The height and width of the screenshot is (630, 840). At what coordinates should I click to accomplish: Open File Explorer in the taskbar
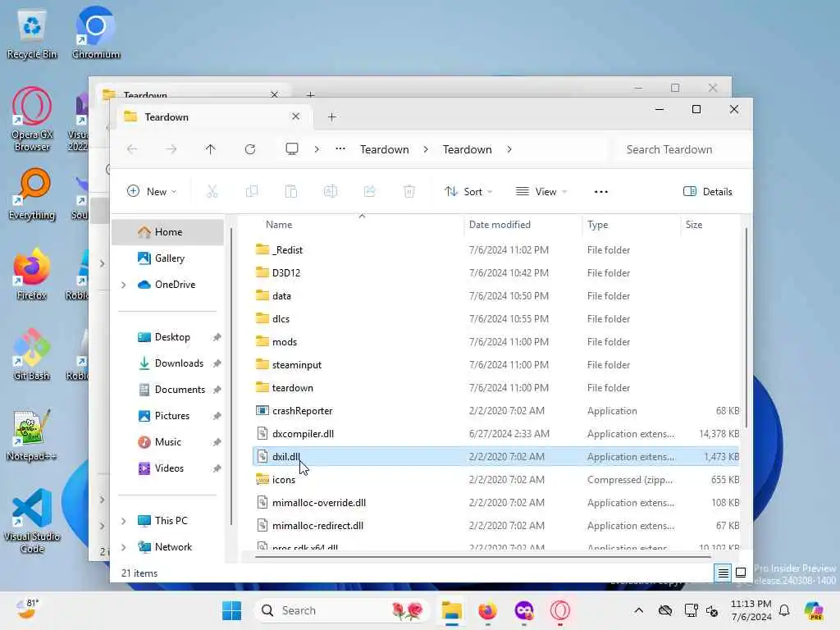coord(452,610)
